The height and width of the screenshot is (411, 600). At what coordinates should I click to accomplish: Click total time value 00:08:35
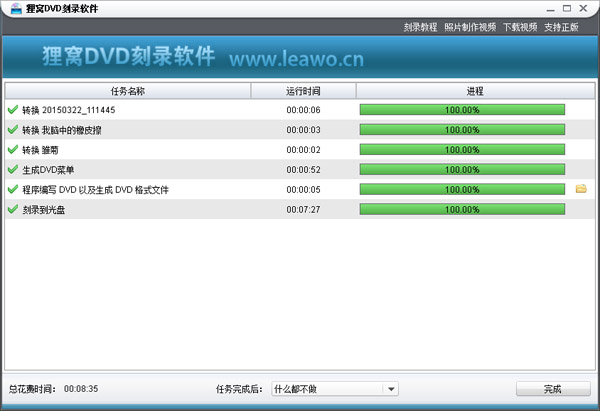(x=81, y=389)
